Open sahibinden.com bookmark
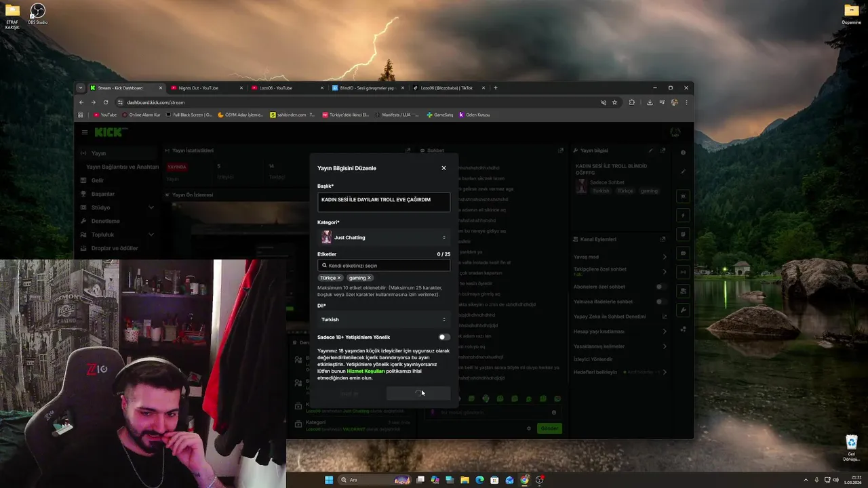The width and height of the screenshot is (868, 488). click(x=292, y=115)
